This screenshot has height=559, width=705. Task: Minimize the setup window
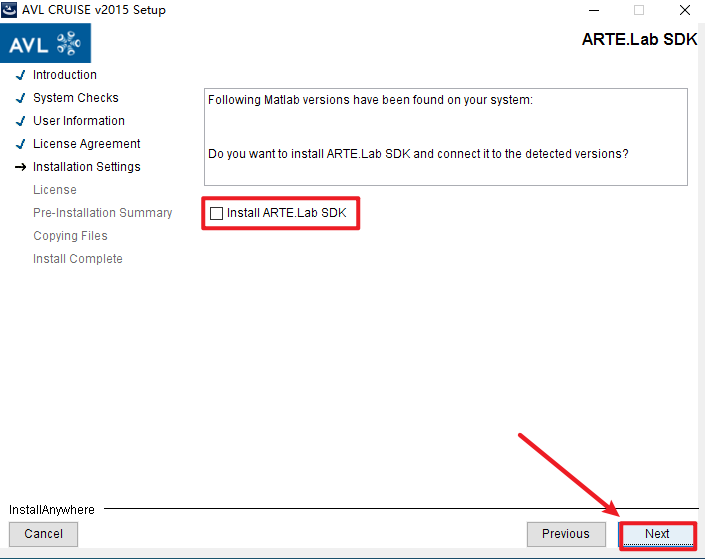coord(592,10)
